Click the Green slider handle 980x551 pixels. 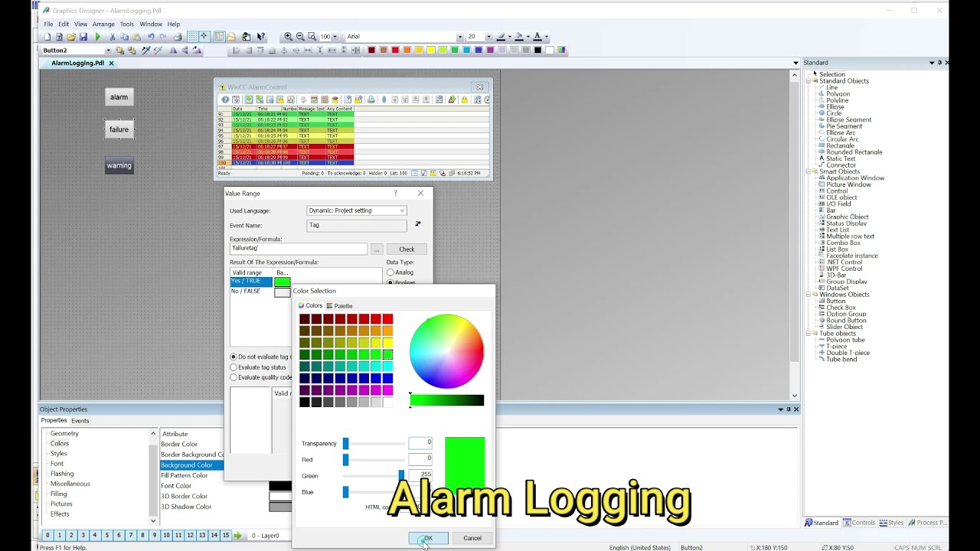click(x=401, y=476)
